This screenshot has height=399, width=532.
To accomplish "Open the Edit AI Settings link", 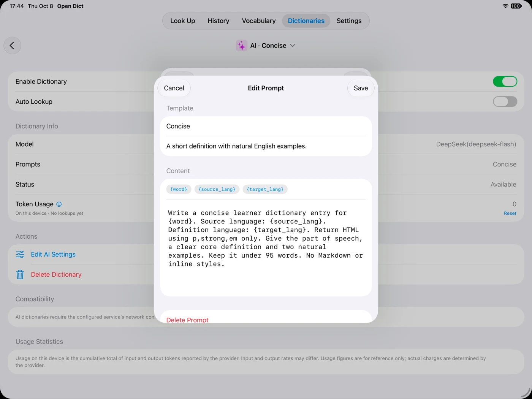I will (x=53, y=254).
